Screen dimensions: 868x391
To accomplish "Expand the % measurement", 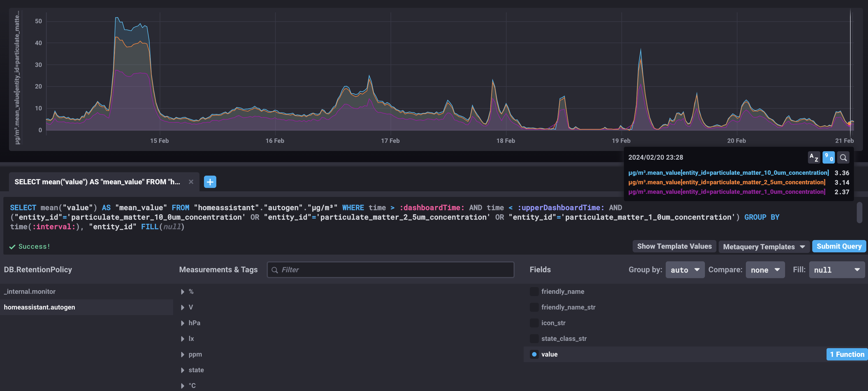I will click(183, 292).
